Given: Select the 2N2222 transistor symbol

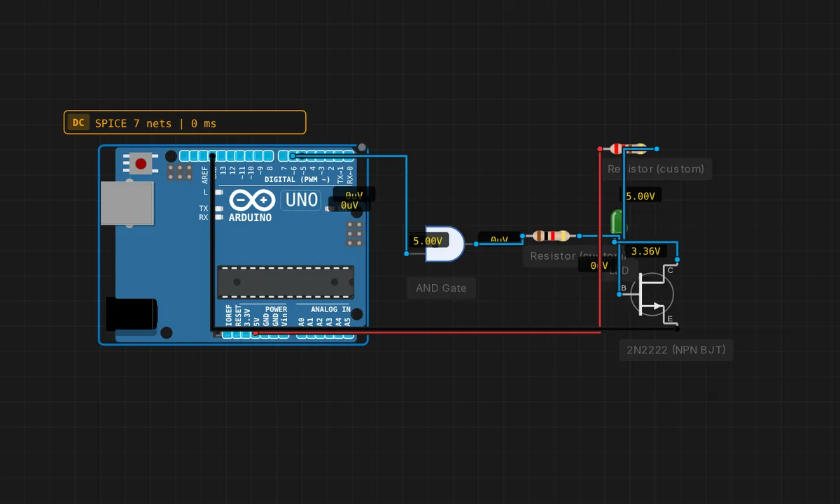Looking at the screenshot, I should click(652, 294).
